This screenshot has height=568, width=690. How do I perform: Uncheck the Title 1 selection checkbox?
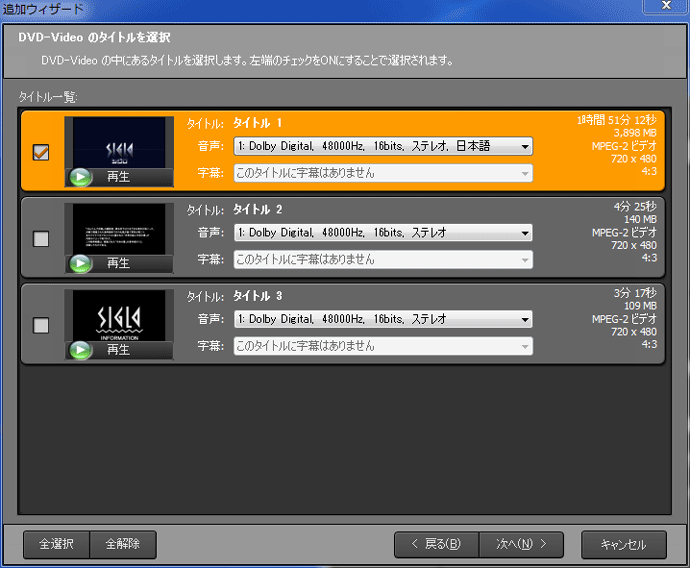pyautogui.click(x=41, y=152)
